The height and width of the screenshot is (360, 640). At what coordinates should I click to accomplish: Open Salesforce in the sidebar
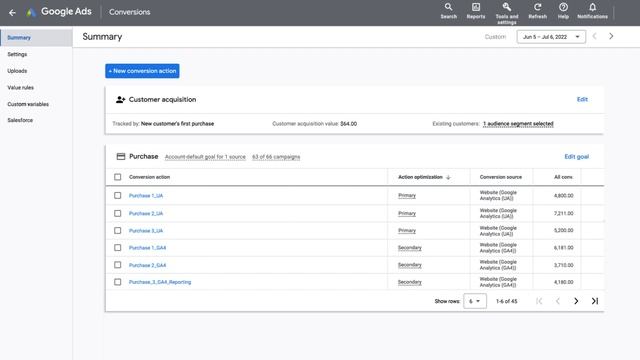[20, 120]
